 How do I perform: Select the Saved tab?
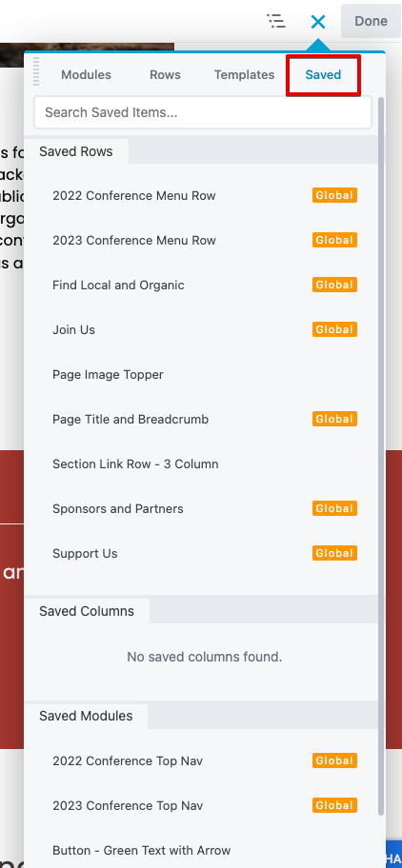pyautogui.click(x=323, y=75)
